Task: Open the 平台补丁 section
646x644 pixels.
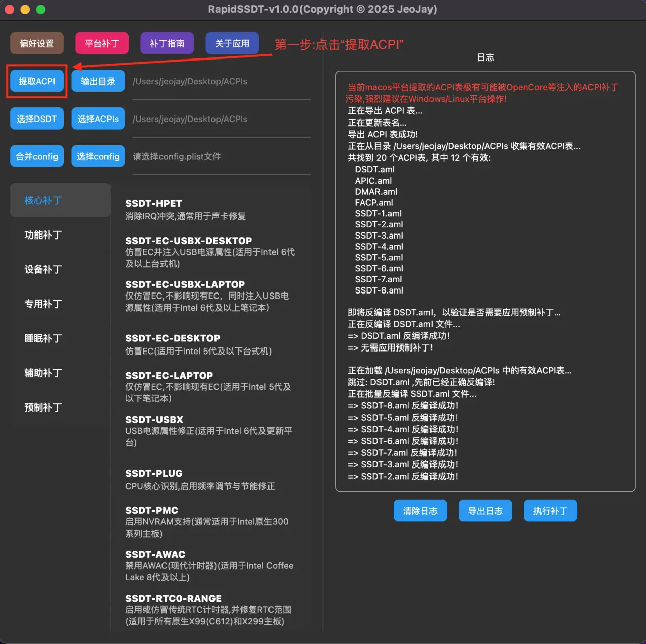Action: pyautogui.click(x=102, y=43)
